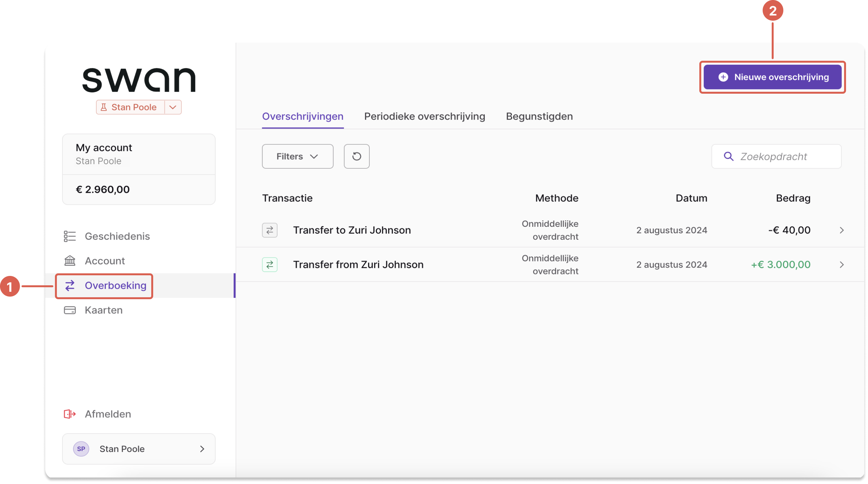Screen dimensions: 868x484
Task: Click the +€ 3.000,00 amount
Action: 781,265
